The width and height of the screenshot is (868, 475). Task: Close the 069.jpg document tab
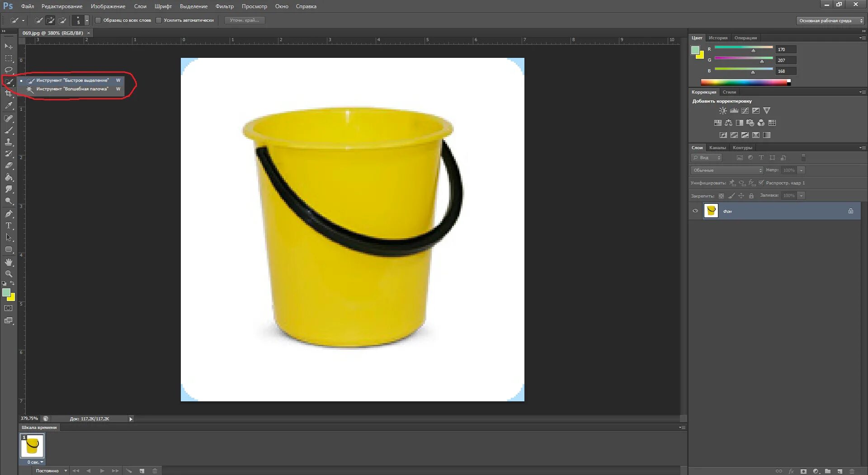[x=89, y=33]
